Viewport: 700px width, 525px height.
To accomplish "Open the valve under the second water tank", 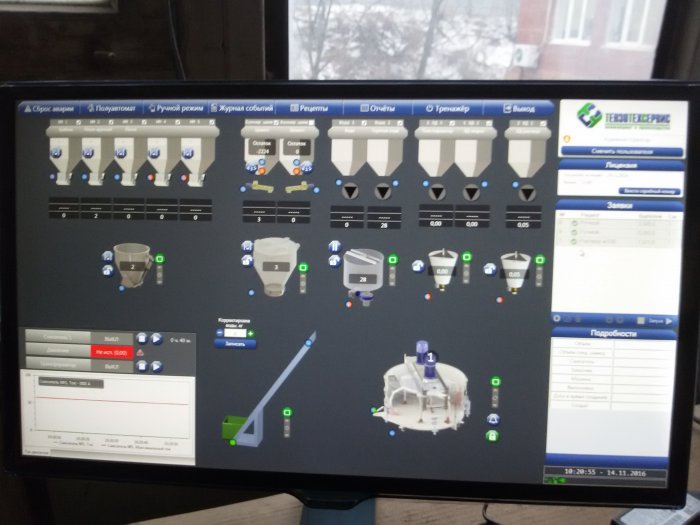I will click(x=383, y=192).
